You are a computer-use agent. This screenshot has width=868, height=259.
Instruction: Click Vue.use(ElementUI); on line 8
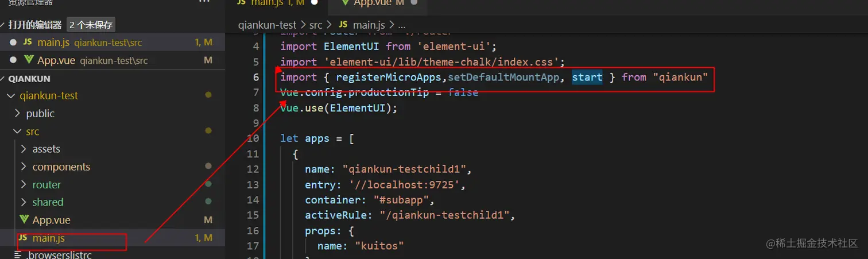(x=339, y=108)
